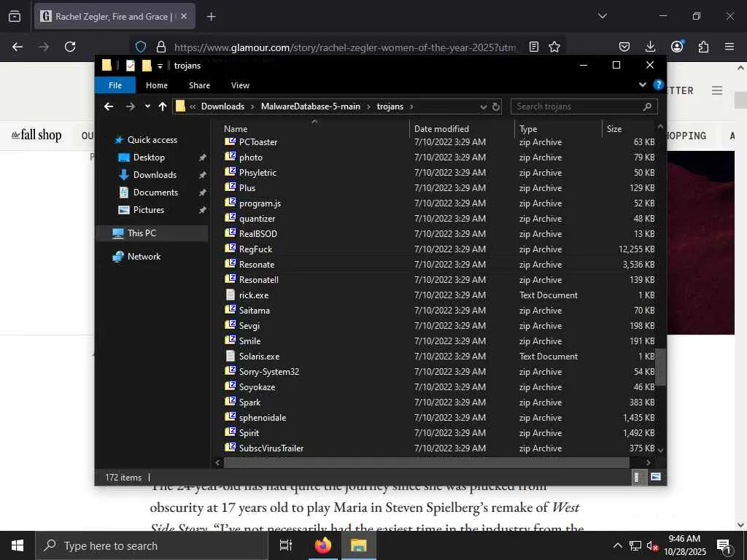Open customize quick access toolbar dropdown
This screenshot has height=560, width=747.
[x=160, y=66]
